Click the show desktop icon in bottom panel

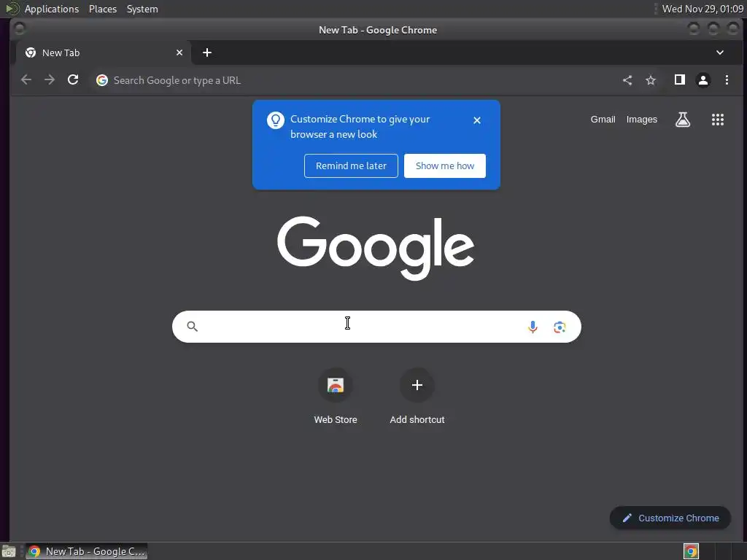9,551
